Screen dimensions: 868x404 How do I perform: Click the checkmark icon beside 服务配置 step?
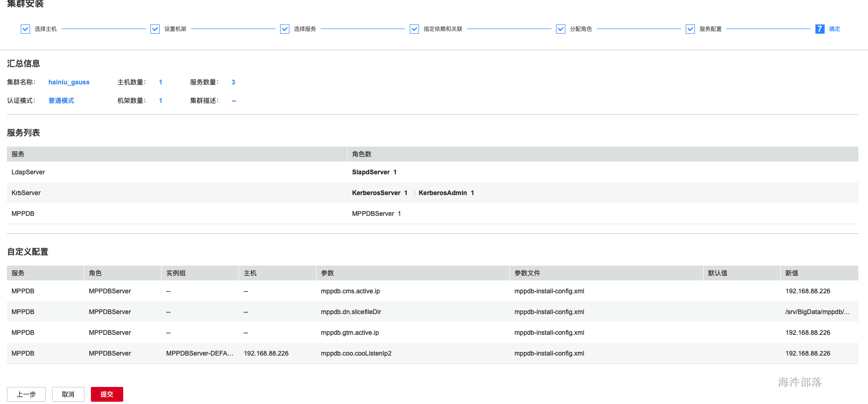tap(690, 29)
